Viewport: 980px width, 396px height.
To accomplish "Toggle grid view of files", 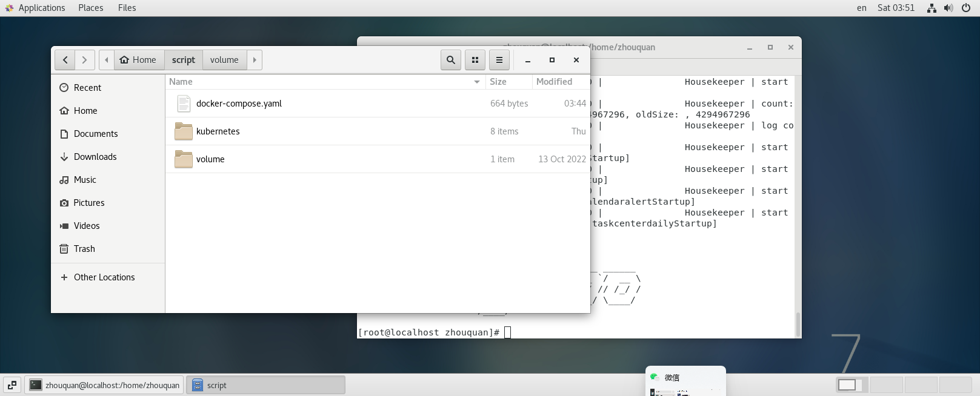I will point(475,60).
